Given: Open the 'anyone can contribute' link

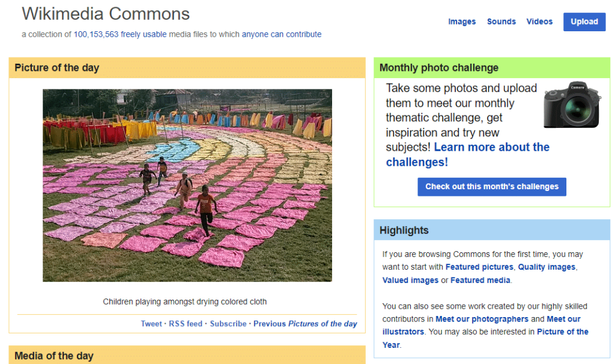Looking at the screenshot, I should tap(282, 34).
